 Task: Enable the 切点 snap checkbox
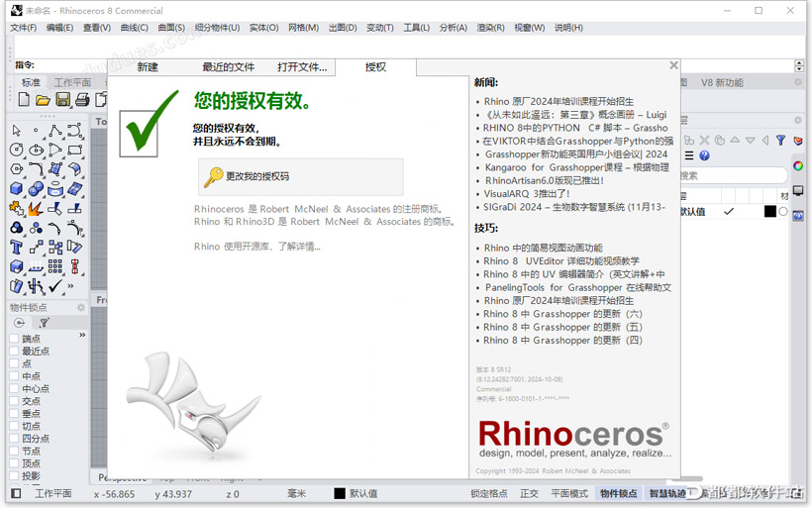[14, 426]
